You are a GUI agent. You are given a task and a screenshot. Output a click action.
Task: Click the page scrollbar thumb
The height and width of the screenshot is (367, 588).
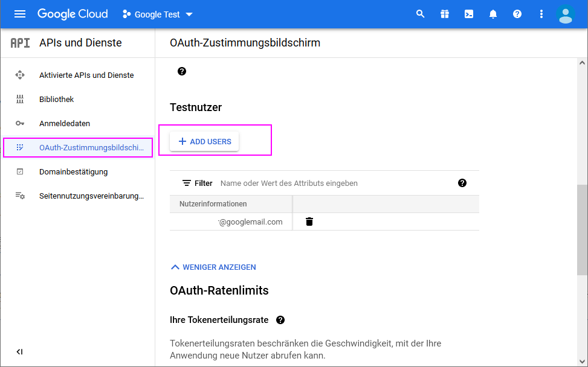coord(582,230)
